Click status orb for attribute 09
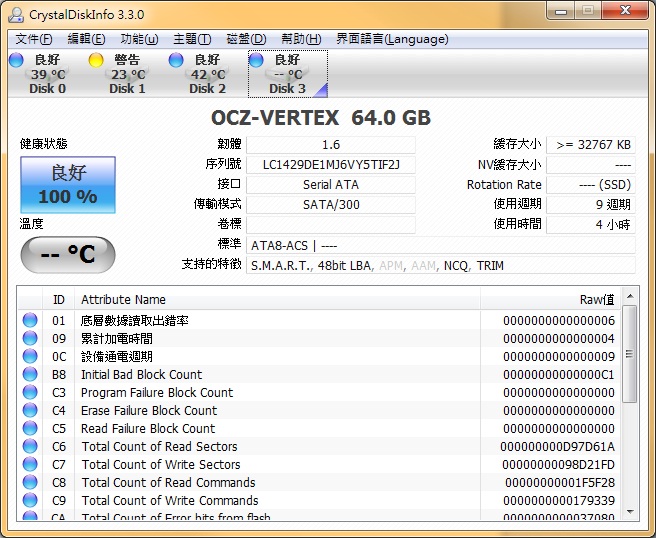The height and width of the screenshot is (538, 656). [30, 338]
